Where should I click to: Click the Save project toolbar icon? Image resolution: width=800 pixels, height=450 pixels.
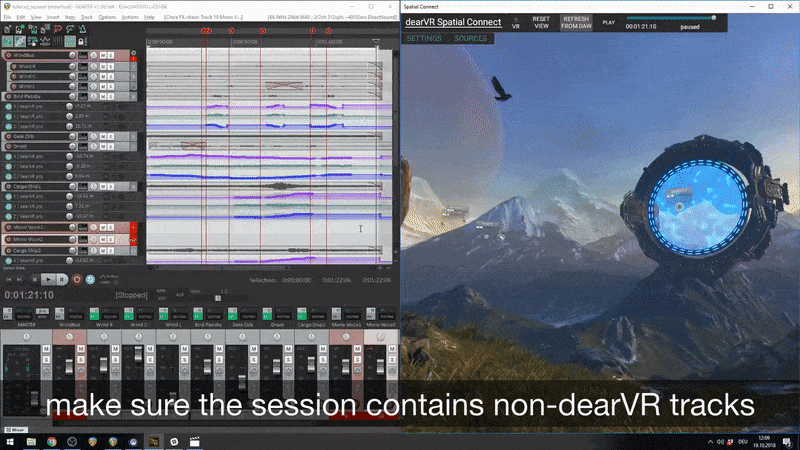32,30
